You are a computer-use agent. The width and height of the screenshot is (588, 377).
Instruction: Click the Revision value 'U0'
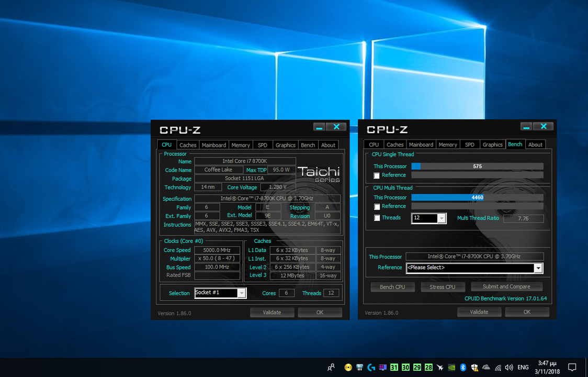coord(327,216)
